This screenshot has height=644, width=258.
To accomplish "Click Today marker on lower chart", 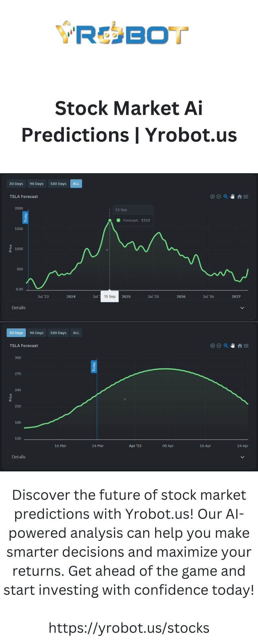I will (94, 367).
